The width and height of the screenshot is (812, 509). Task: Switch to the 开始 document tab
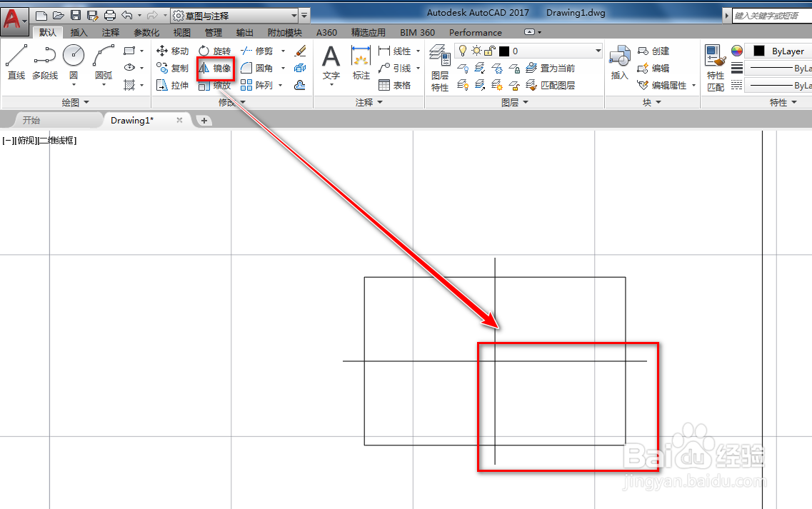point(31,120)
